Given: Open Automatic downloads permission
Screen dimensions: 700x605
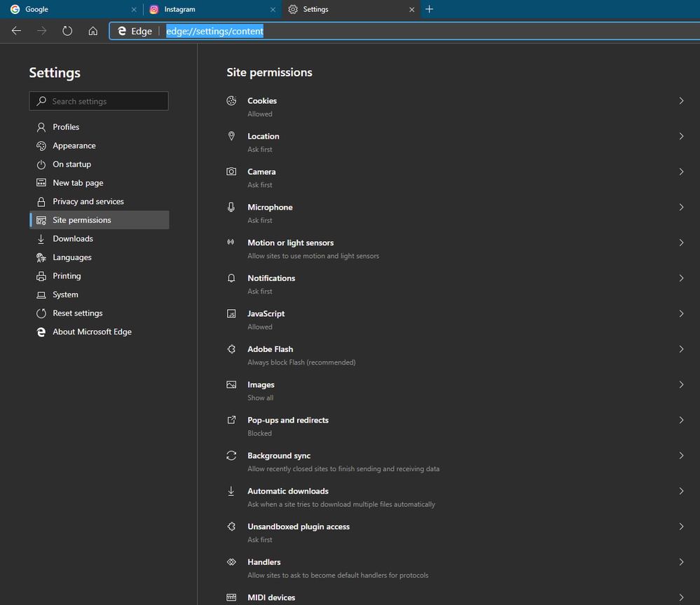Looking at the screenshot, I should coord(455,497).
